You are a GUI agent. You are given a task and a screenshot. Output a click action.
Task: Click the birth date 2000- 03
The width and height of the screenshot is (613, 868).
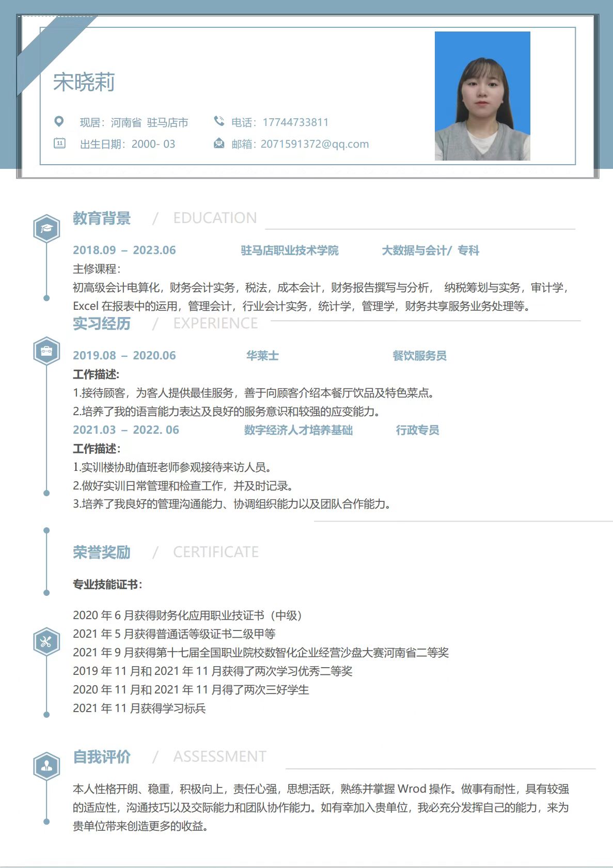pyautogui.click(x=153, y=144)
